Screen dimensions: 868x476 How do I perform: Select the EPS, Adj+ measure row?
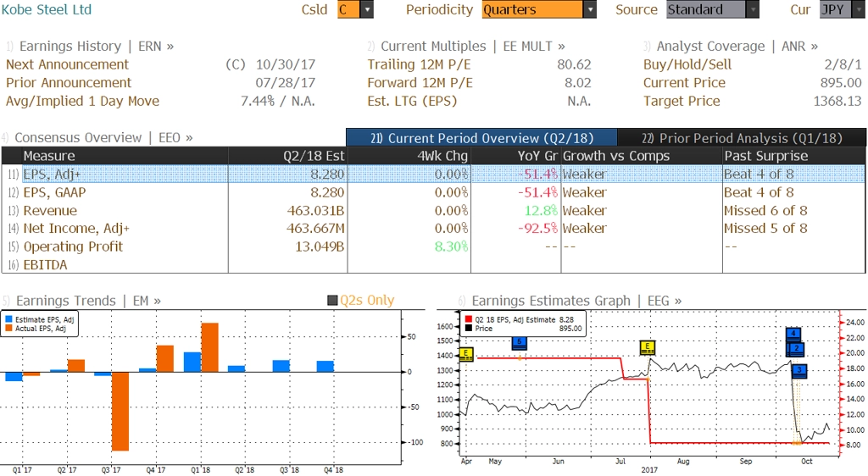coord(433,174)
